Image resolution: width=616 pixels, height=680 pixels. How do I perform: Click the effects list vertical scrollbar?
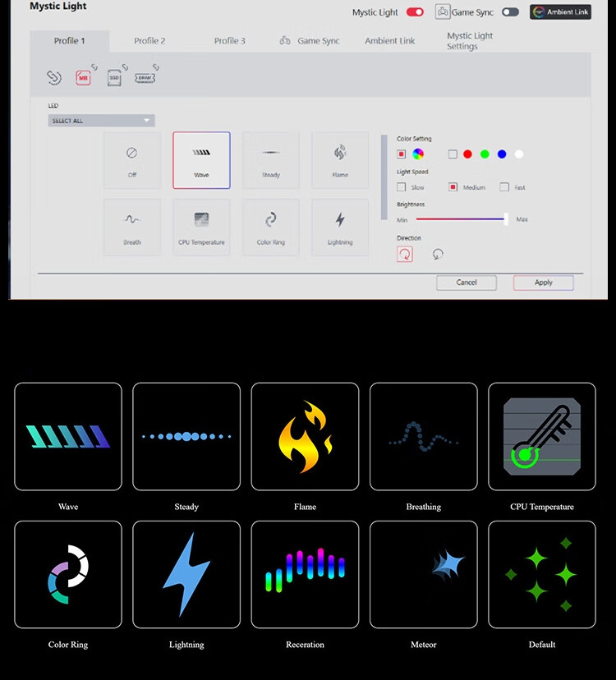[x=384, y=177]
